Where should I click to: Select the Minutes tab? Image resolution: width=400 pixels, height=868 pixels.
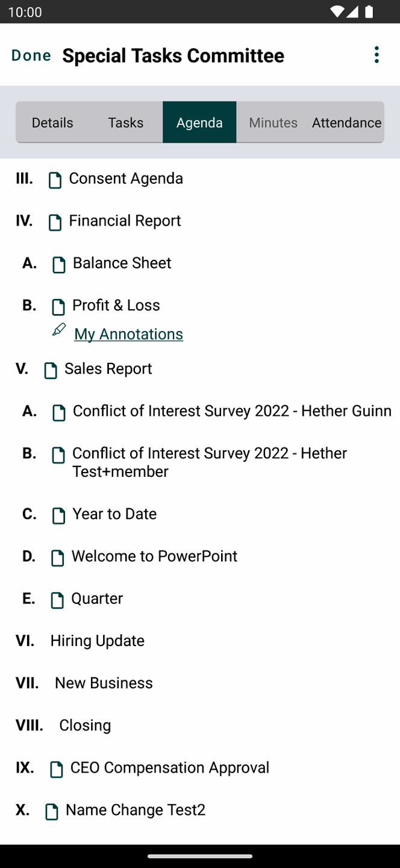click(273, 122)
